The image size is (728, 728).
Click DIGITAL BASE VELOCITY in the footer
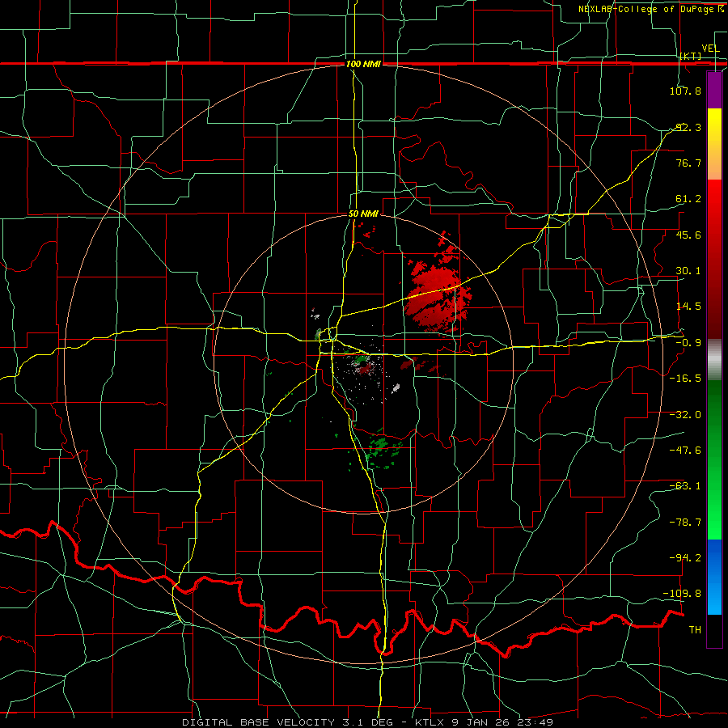point(258,722)
